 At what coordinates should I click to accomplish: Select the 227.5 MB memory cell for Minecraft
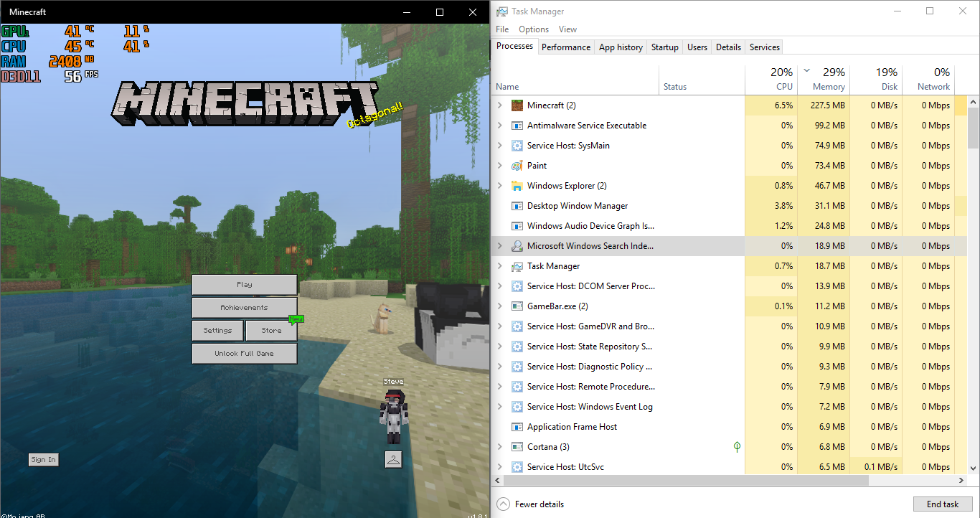[x=823, y=105]
